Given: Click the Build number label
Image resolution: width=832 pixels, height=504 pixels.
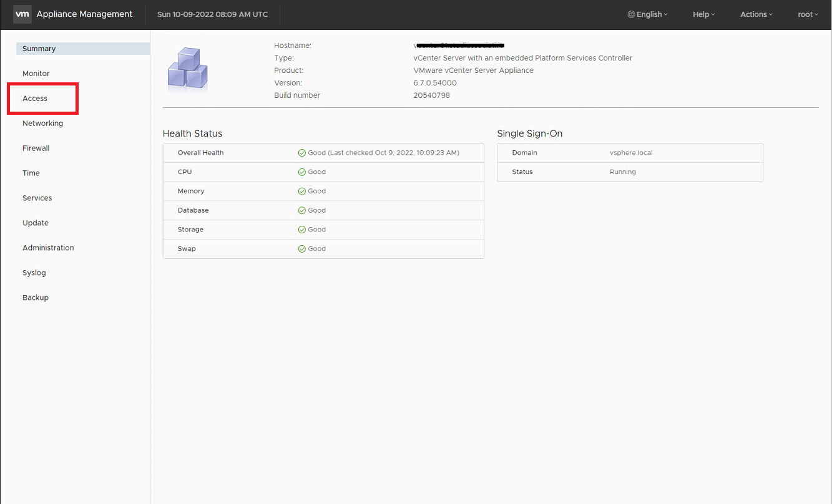Looking at the screenshot, I should point(297,95).
